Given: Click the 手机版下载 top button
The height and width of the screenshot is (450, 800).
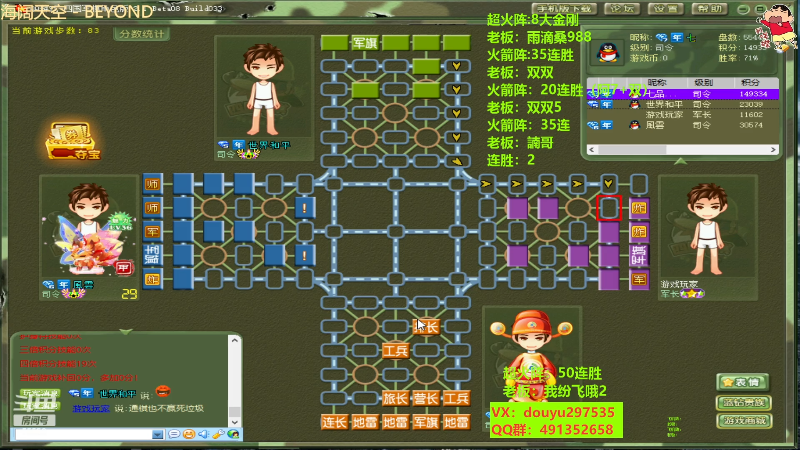Looking at the screenshot, I should coord(564,9).
